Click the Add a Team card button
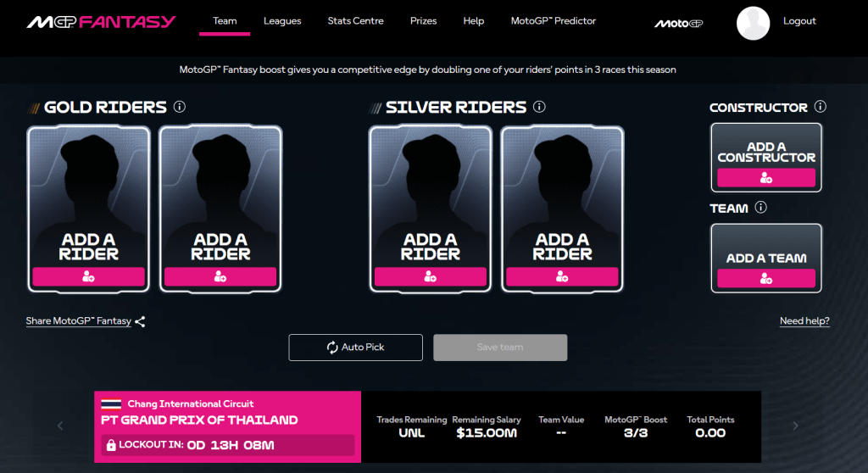This screenshot has height=473, width=868. click(x=766, y=278)
